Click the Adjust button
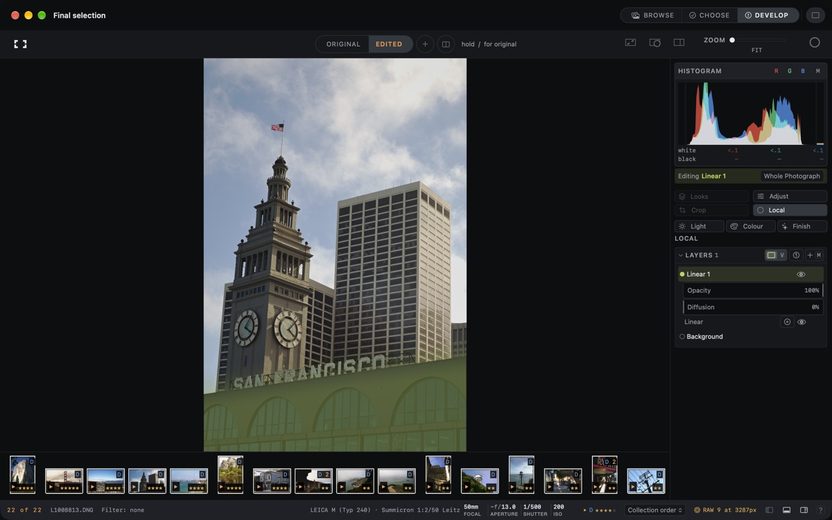This screenshot has height=520, width=832. coord(790,196)
